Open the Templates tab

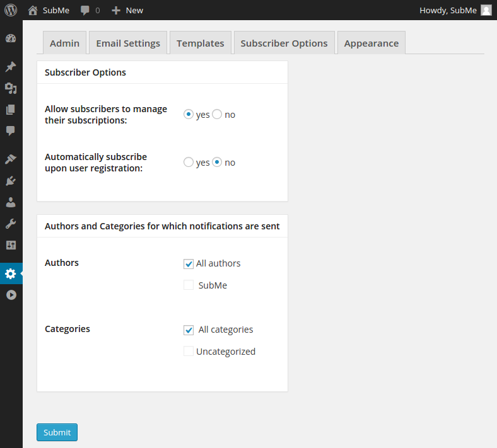[201, 43]
